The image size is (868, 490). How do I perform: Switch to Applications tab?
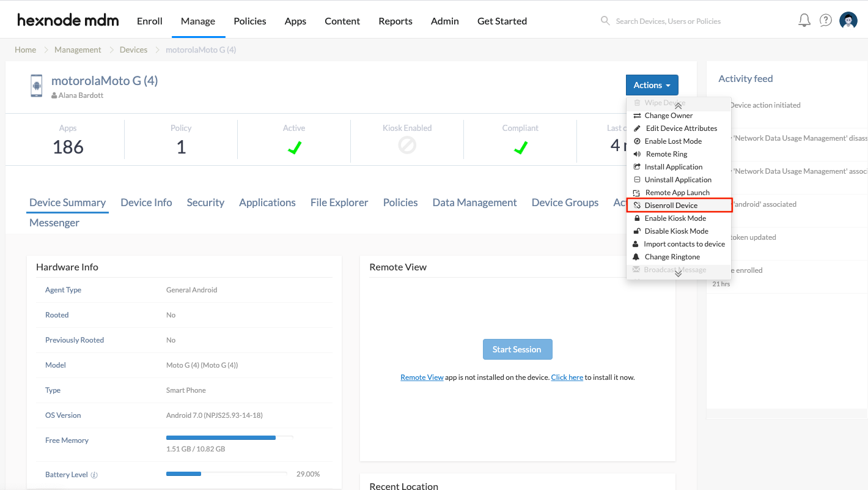(x=267, y=202)
